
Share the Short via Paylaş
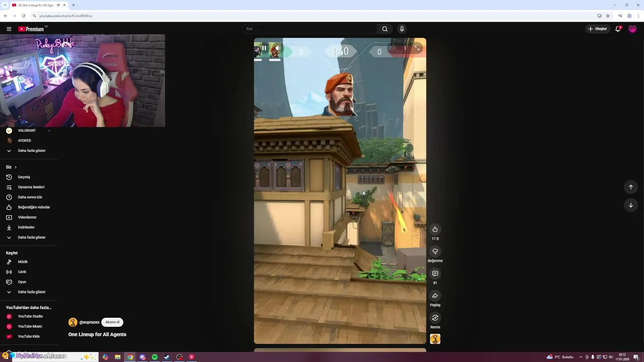click(435, 296)
